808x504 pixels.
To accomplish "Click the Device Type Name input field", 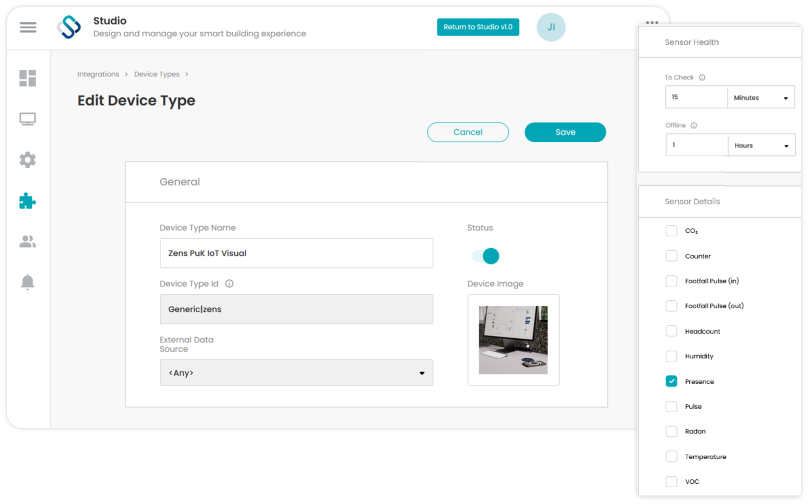I will (296, 253).
